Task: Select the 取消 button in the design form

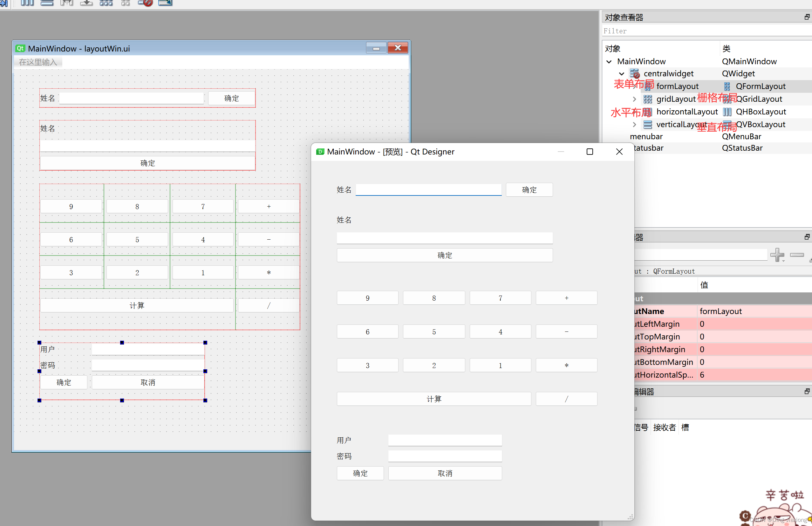Action: (x=148, y=382)
